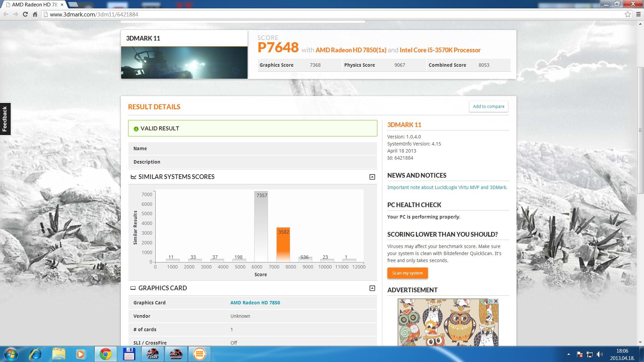
Task: Click the orange 3582 bar in the chart
Action: click(283, 245)
